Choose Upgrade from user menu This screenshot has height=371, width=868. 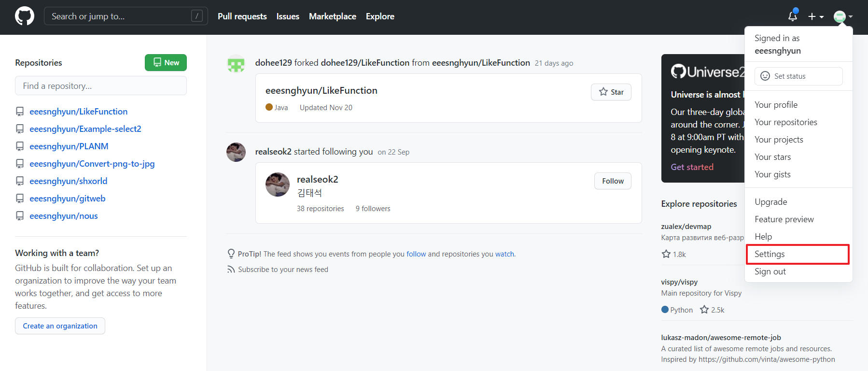click(x=798, y=202)
